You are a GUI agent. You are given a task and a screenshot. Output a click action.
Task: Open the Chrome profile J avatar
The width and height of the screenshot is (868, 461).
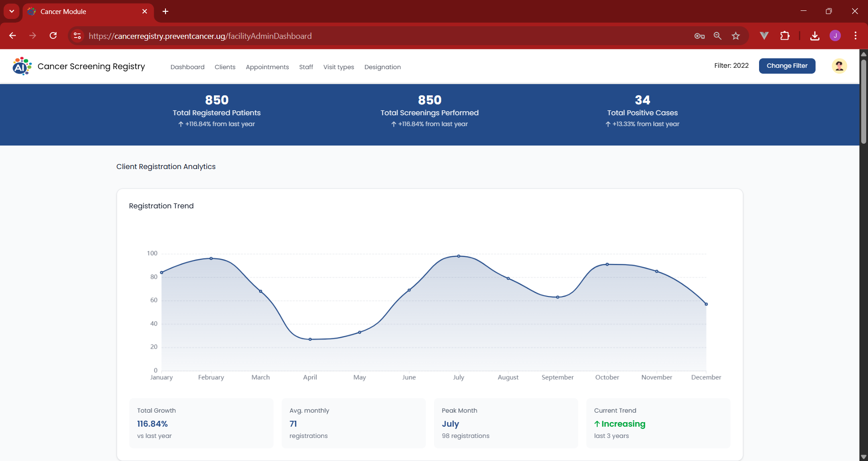(835, 36)
